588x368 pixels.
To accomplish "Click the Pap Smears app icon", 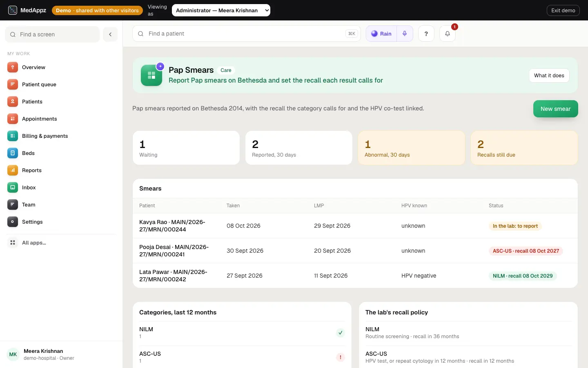I will 151,75.
